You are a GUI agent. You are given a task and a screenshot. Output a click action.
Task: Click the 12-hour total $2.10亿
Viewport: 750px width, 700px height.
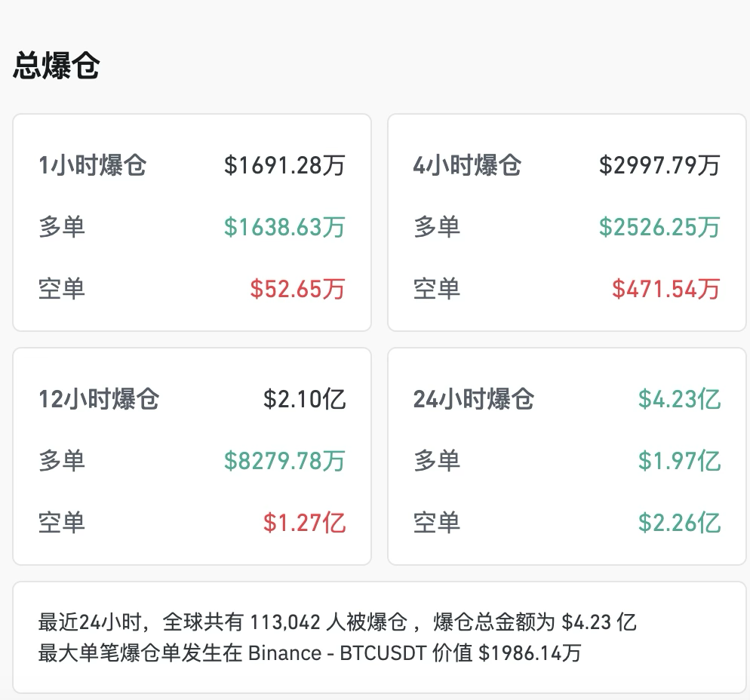(x=304, y=399)
